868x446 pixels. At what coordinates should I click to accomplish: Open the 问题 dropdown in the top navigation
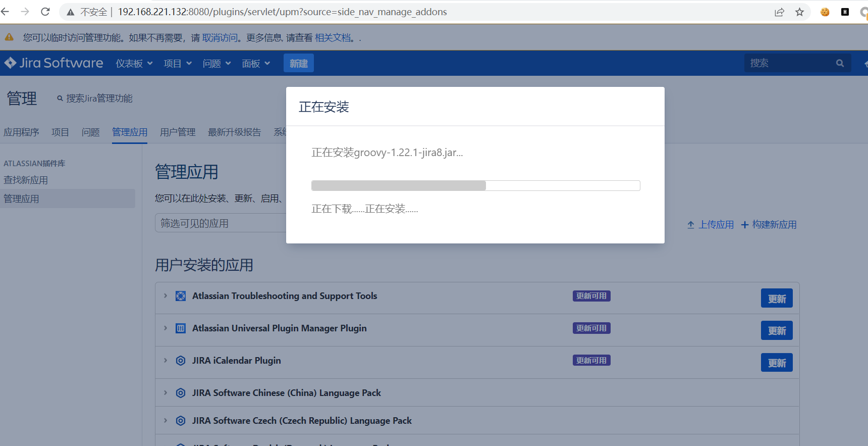tap(217, 63)
